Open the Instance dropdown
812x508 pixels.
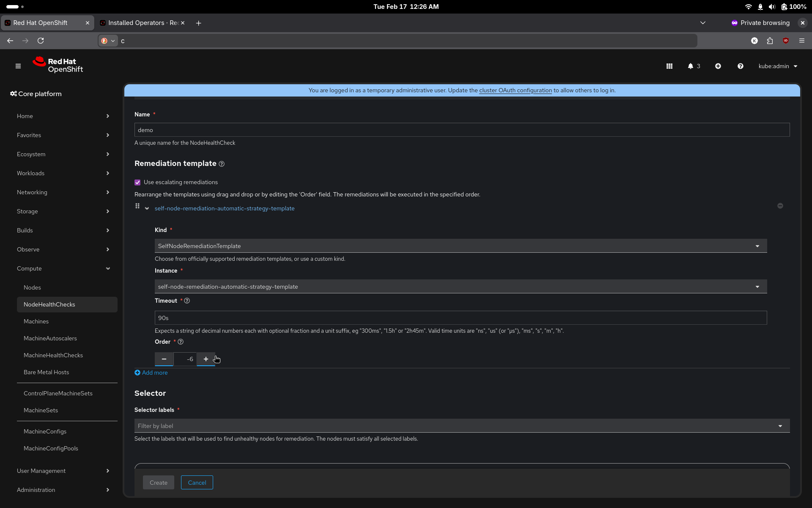pos(461,287)
